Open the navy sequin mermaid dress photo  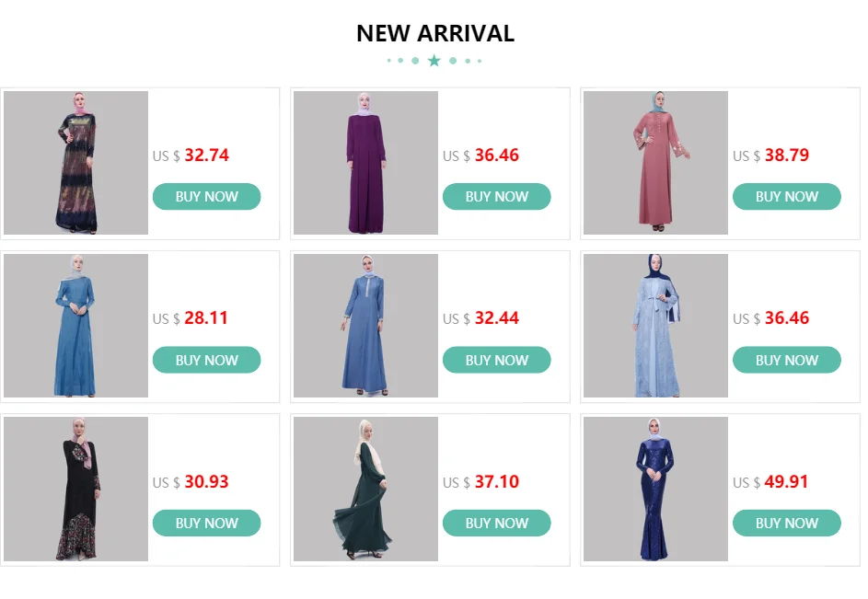click(x=655, y=489)
